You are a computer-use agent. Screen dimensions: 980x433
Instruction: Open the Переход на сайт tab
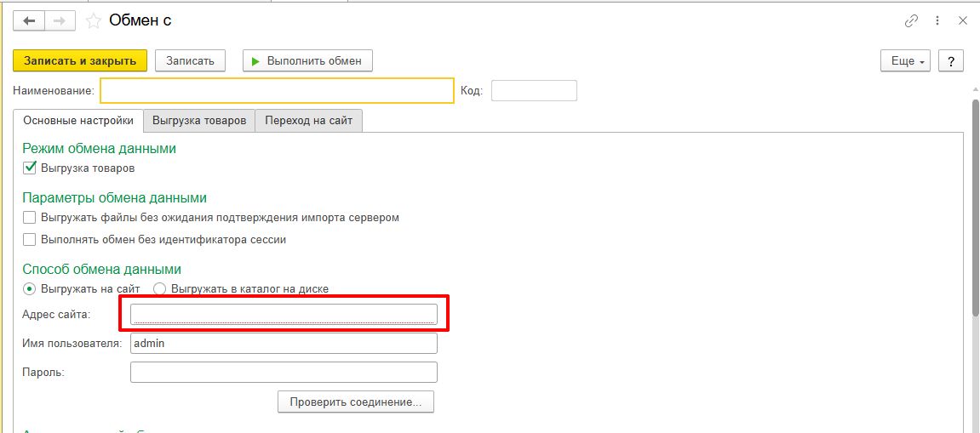coord(308,121)
